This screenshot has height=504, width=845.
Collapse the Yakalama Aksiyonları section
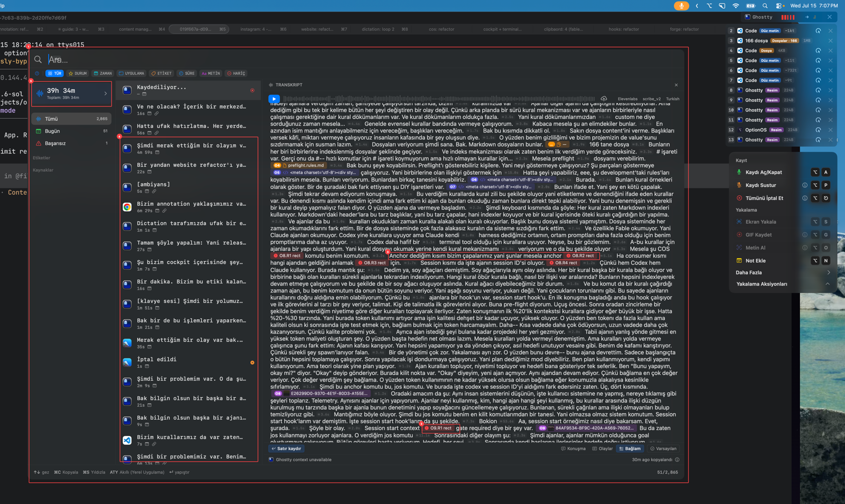click(x=828, y=284)
